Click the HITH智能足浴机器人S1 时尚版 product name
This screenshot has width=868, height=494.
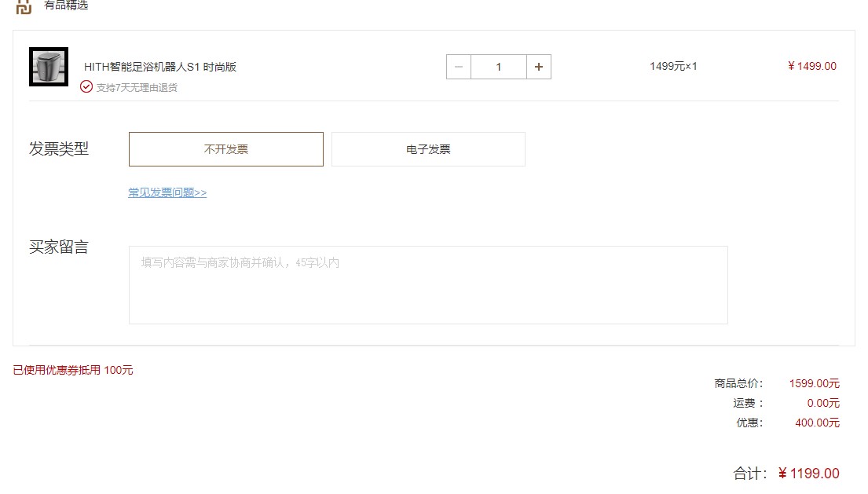pos(160,67)
